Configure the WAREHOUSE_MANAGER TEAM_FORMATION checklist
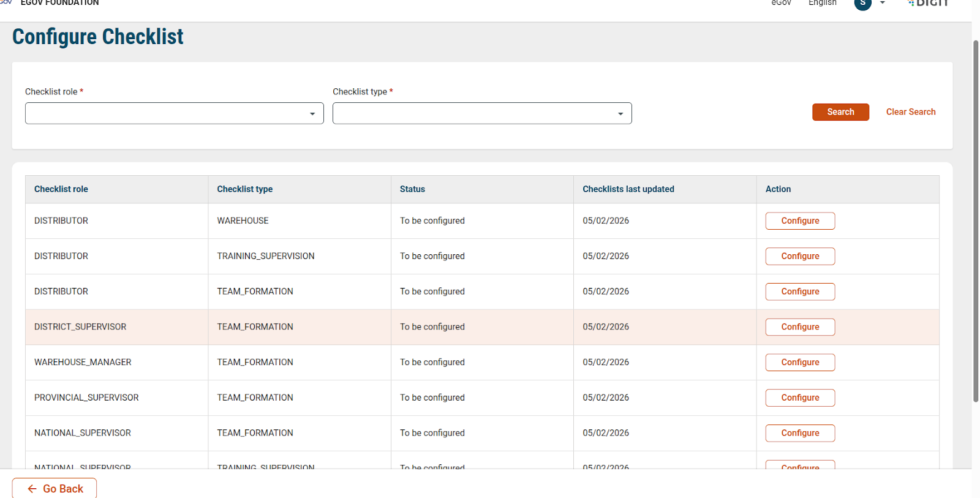This screenshot has height=498, width=980. point(800,363)
